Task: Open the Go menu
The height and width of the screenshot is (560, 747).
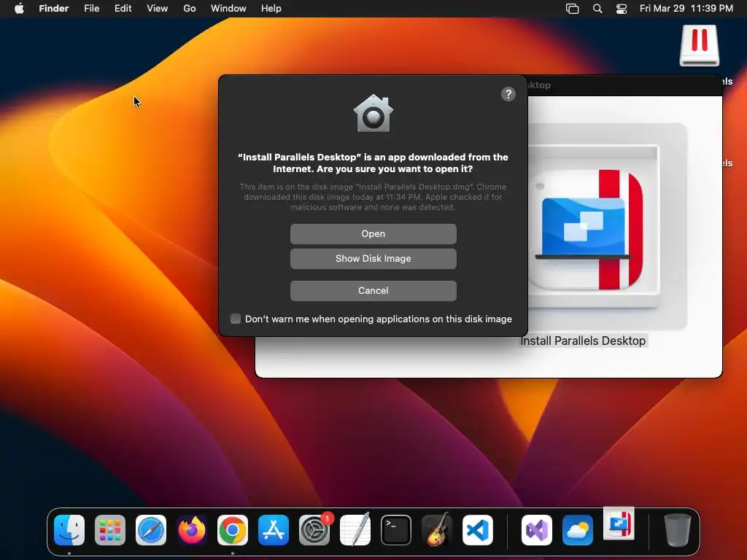Action: tap(190, 9)
